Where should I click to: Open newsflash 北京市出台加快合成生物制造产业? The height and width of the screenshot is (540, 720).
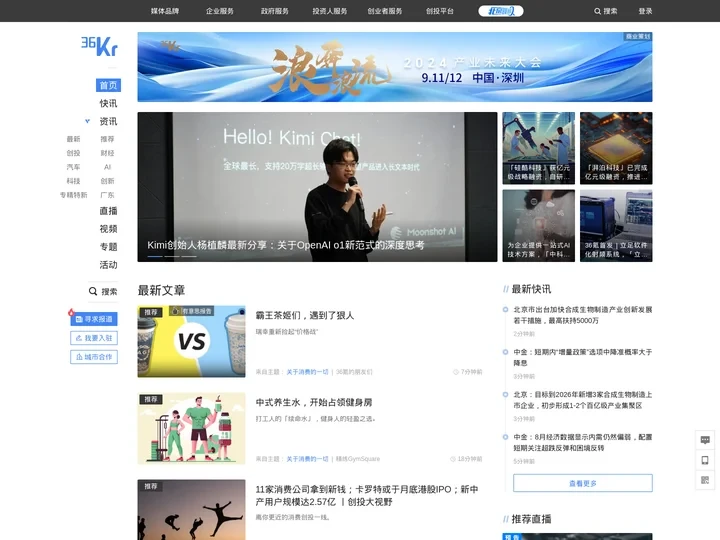(x=583, y=315)
